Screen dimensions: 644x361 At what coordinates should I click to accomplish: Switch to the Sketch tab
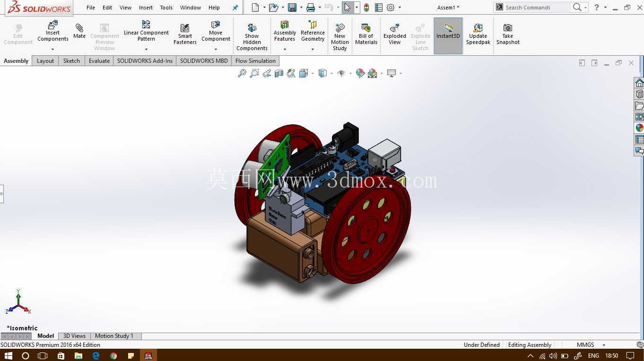[x=71, y=60]
